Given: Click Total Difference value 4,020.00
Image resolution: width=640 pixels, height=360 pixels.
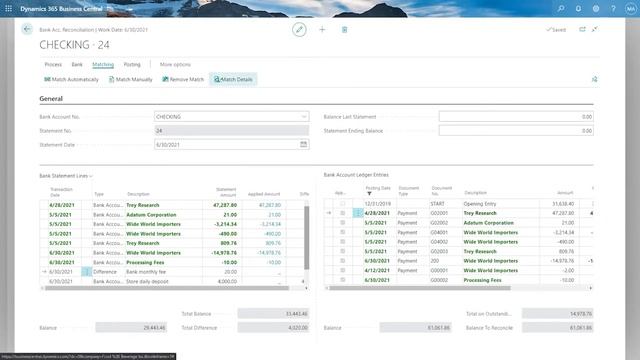Looking at the screenshot, I should [273, 327].
